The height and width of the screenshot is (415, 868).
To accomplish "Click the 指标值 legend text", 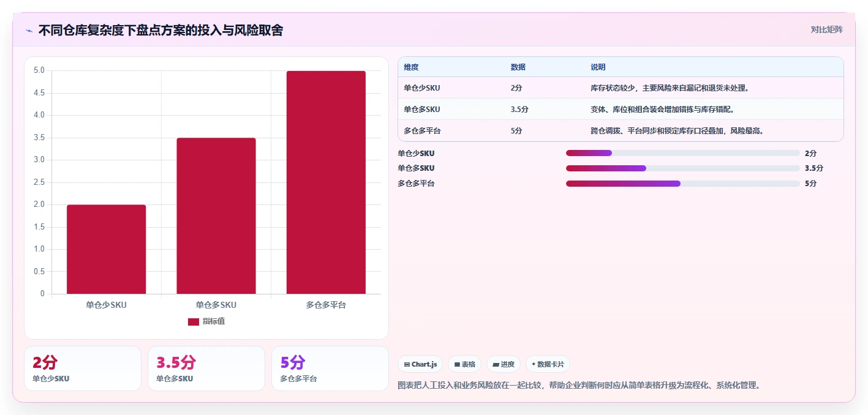I will click(x=214, y=321).
